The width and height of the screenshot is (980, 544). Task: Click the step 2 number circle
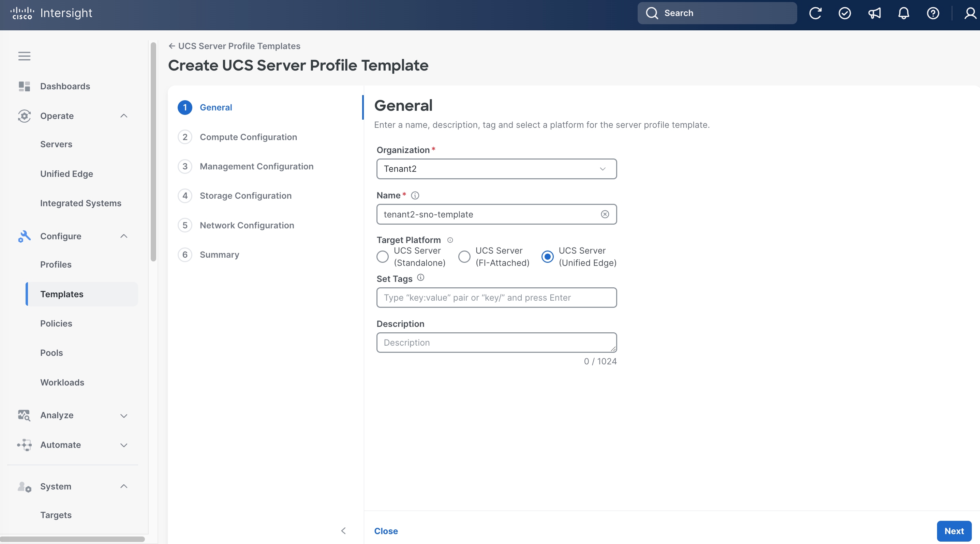coord(185,137)
